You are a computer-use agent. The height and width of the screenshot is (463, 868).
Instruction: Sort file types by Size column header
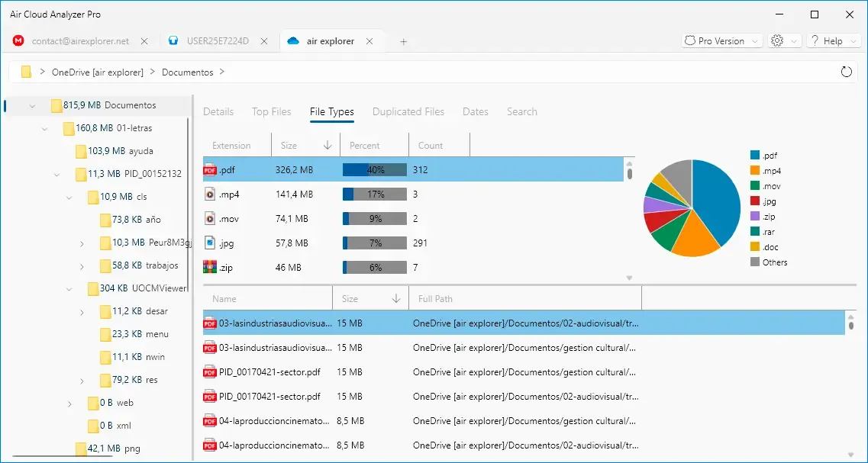click(305, 146)
